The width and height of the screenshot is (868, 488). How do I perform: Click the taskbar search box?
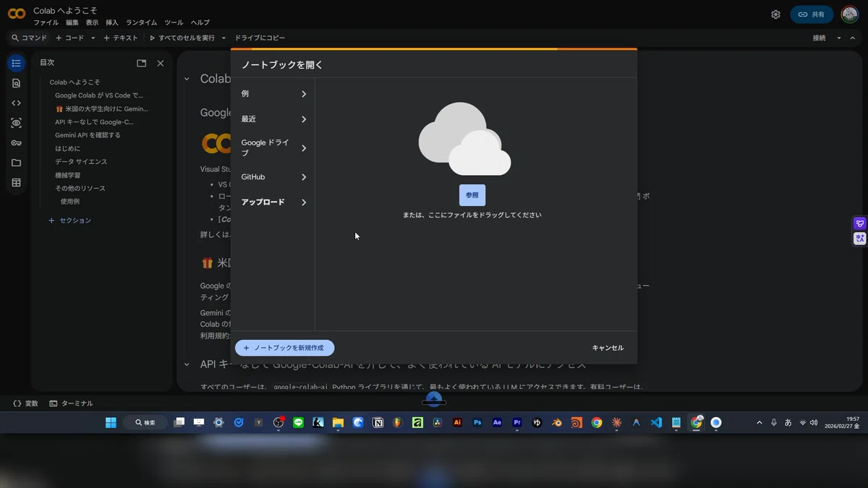click(x=144, y=423)
